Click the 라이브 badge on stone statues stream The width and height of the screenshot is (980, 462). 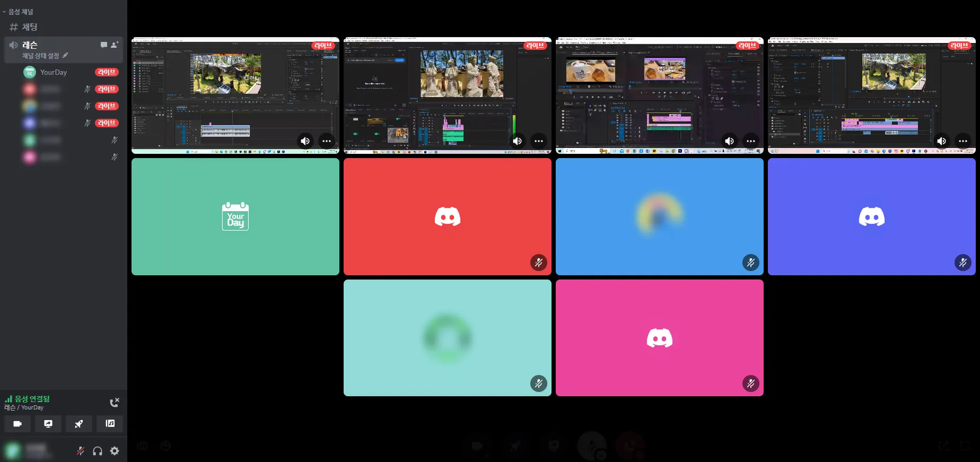535,46
